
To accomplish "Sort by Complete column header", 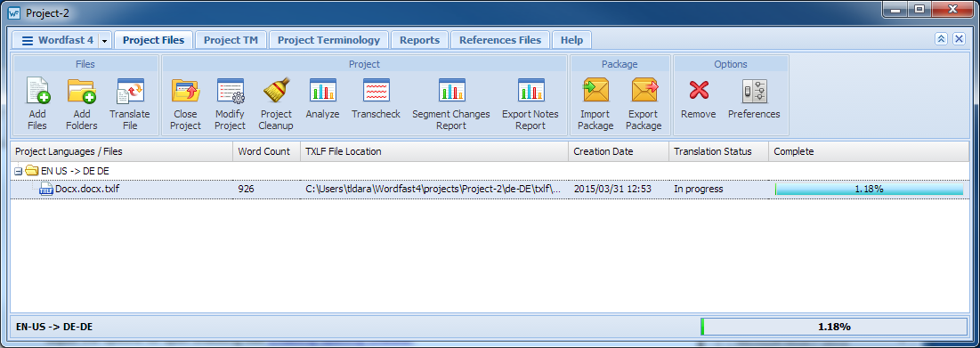I will [x=869, y=151].
